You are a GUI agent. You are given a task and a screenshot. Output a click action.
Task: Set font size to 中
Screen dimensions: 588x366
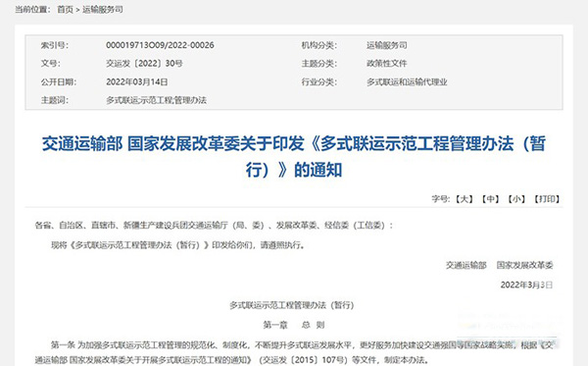tap(490, 199)
